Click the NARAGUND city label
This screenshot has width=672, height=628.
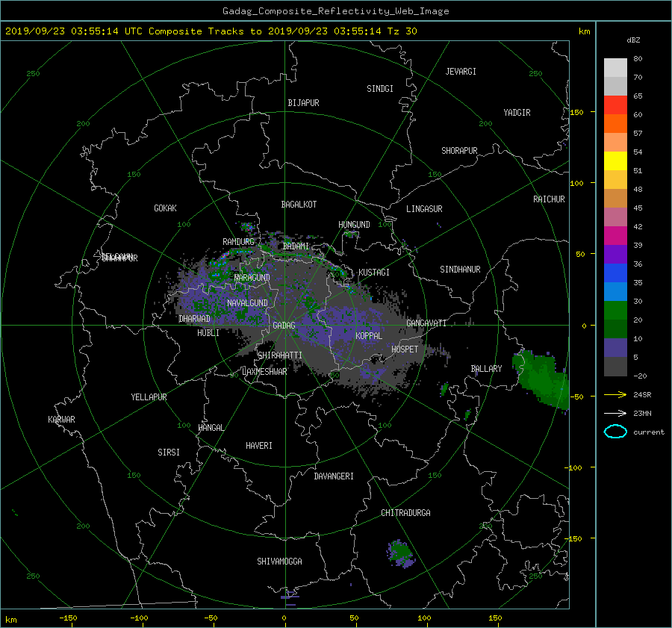click(x=252, y=277)
